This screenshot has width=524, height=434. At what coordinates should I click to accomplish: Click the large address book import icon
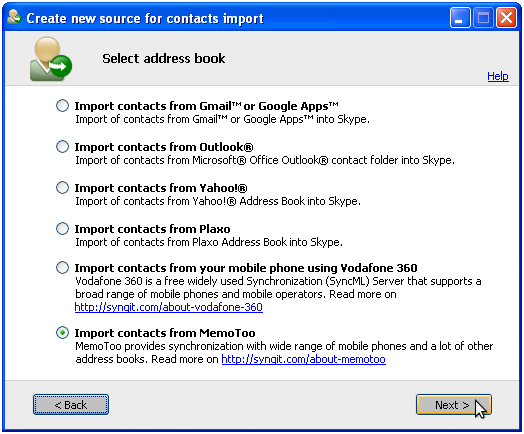tap(50, 59)
